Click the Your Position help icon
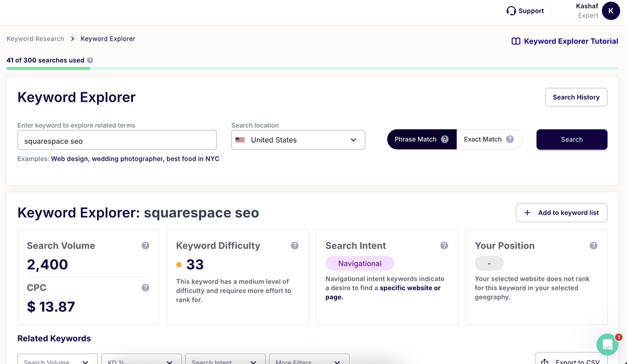 point(593,246)
